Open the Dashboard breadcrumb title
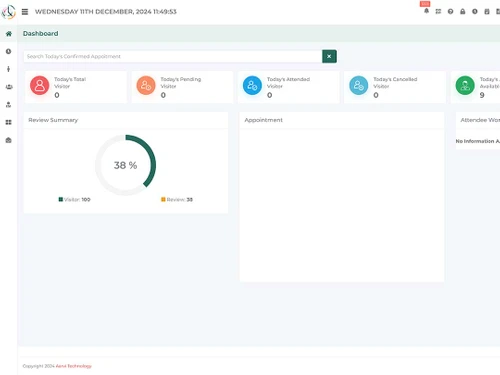Screen dimensions: 500x375 coord(40,33)
